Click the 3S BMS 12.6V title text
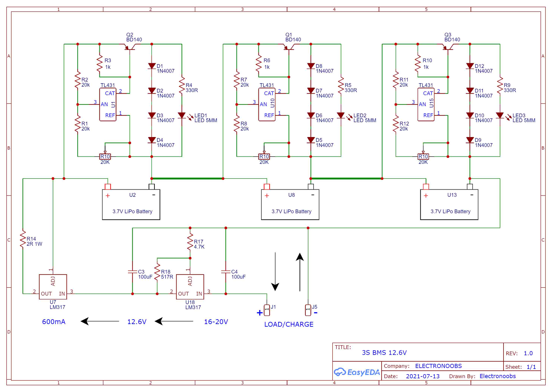Viewport: 552px width, 392px height. click(x=384, y=353)
